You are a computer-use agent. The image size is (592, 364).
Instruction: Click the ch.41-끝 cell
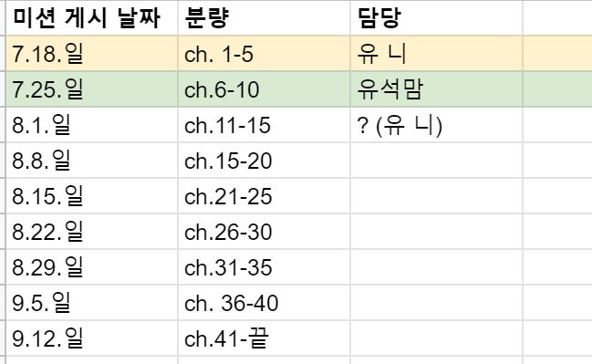tap(264, 338)
